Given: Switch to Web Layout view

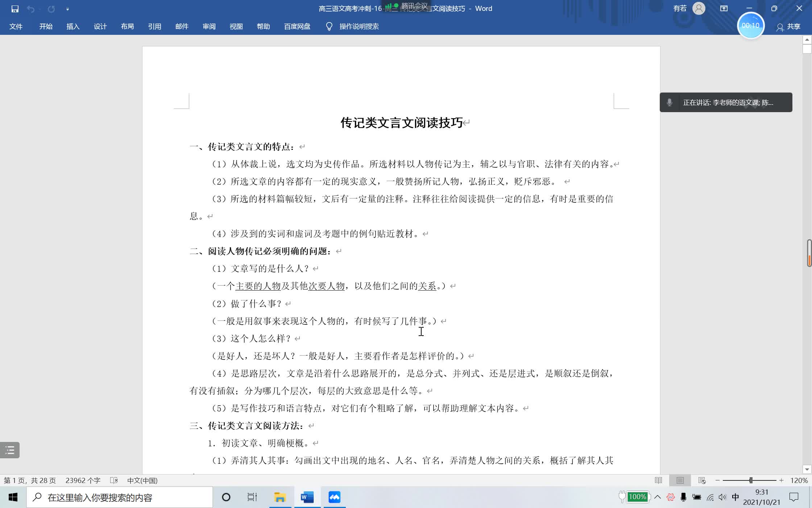Looking at the screenshot, I should point(702,480).
